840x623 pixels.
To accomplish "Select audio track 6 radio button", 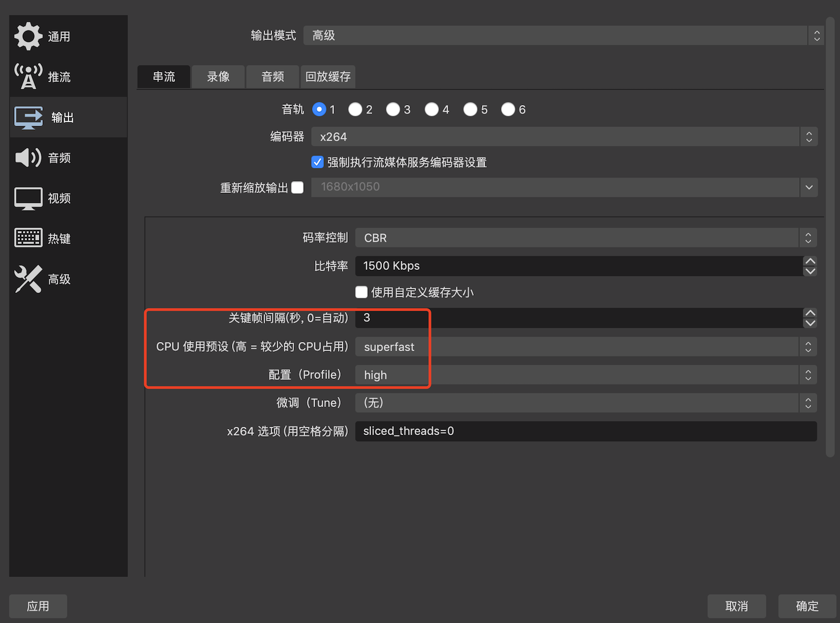I will (508, 109).
